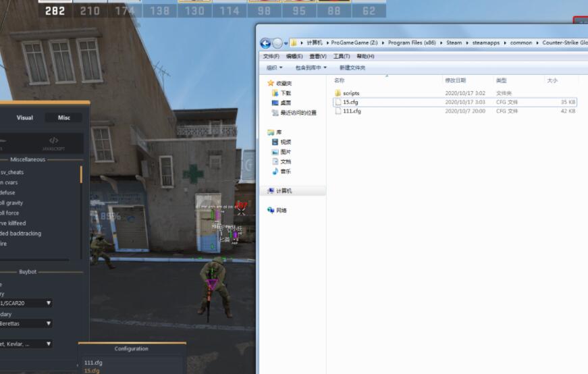
Task: Open the 查看(V) menu
Action: click(x=317, y=57)
